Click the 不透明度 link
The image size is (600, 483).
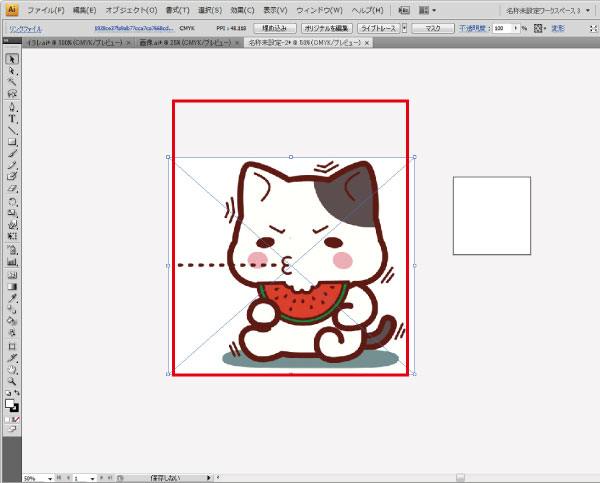pos(473,28)
